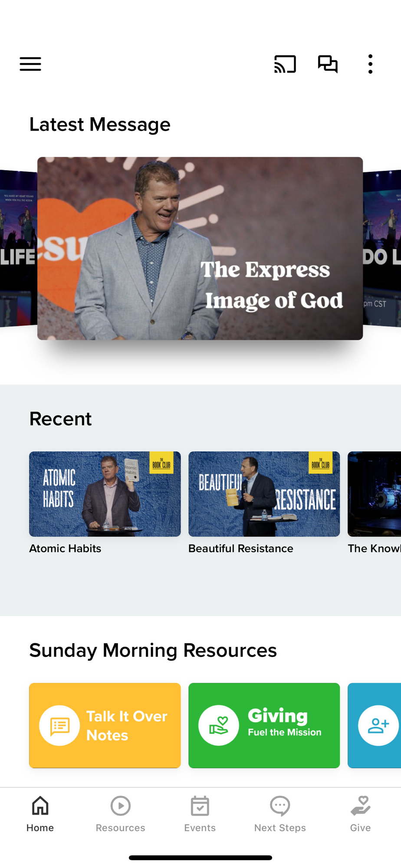Open the hamburger menu
The height and width of the screenshot is (868, 401).
(x=30, y=64)
